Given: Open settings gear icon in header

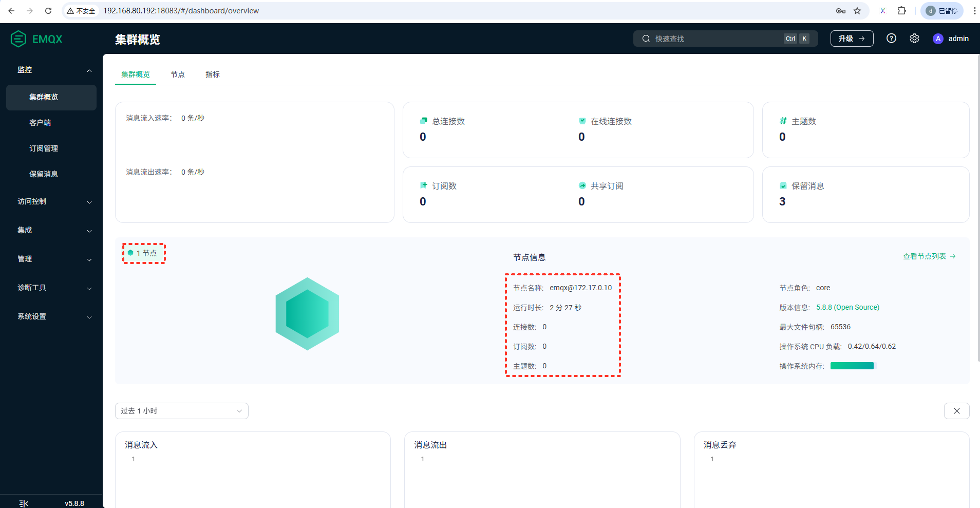Looking at the screenshot, I should click(914, 39).
